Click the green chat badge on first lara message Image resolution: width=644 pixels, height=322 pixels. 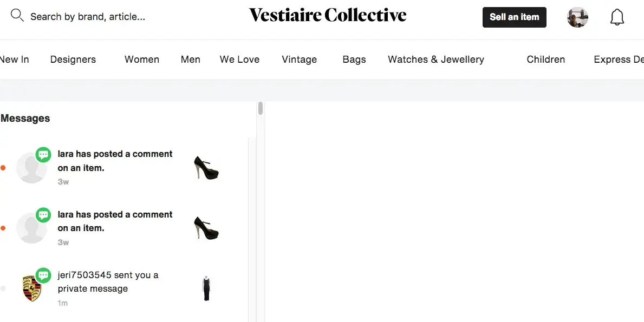point(43,155)
